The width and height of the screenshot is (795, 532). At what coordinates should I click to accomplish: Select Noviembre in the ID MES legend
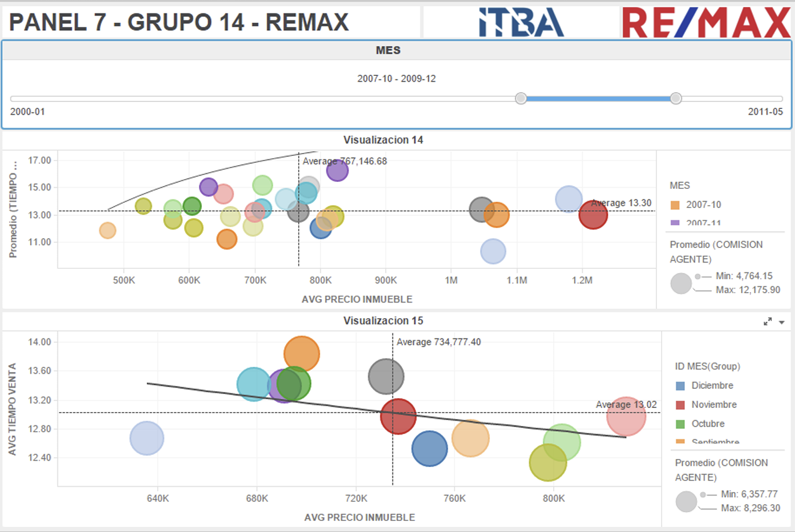pyautogui.click(x=713, y=405)
